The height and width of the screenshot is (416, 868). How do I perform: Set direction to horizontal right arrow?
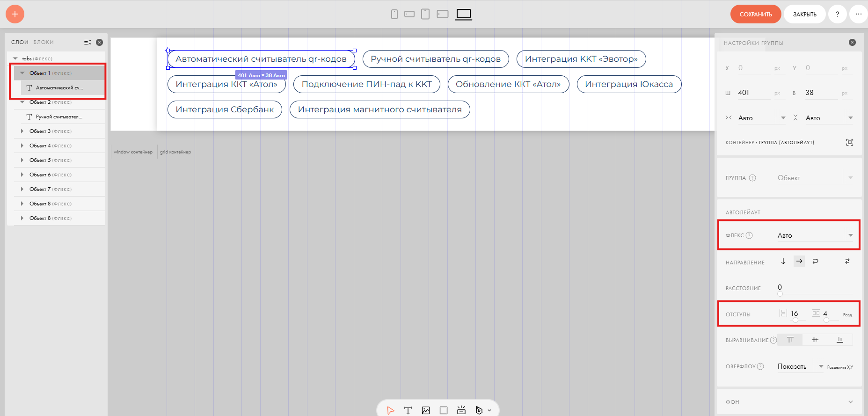(799, 261)
